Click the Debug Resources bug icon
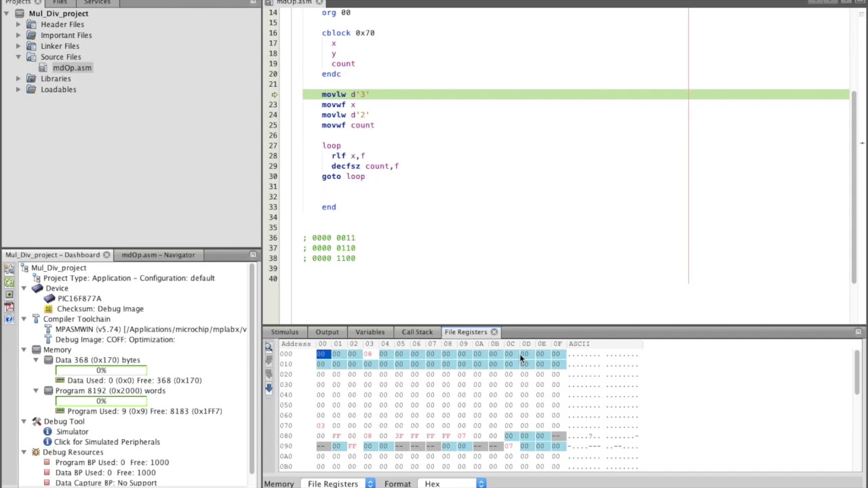Image resolution: width=868 pixels, height=488 pixels. pos(35,452)
